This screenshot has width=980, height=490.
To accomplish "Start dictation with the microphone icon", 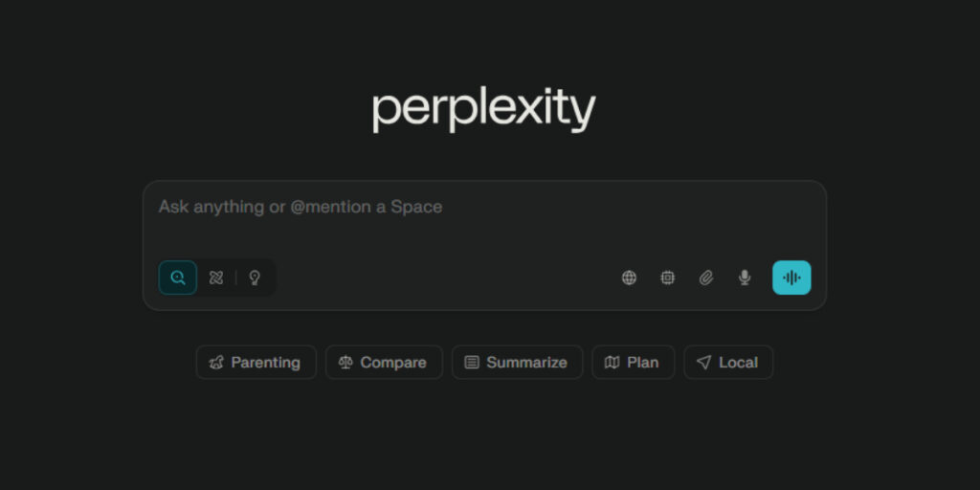I will [x=745, y=278].
